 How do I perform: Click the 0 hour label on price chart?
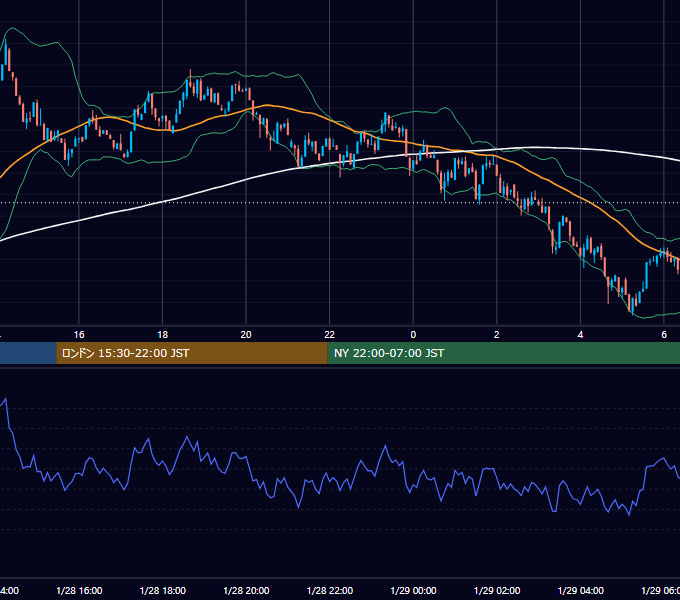click(413, 335)
